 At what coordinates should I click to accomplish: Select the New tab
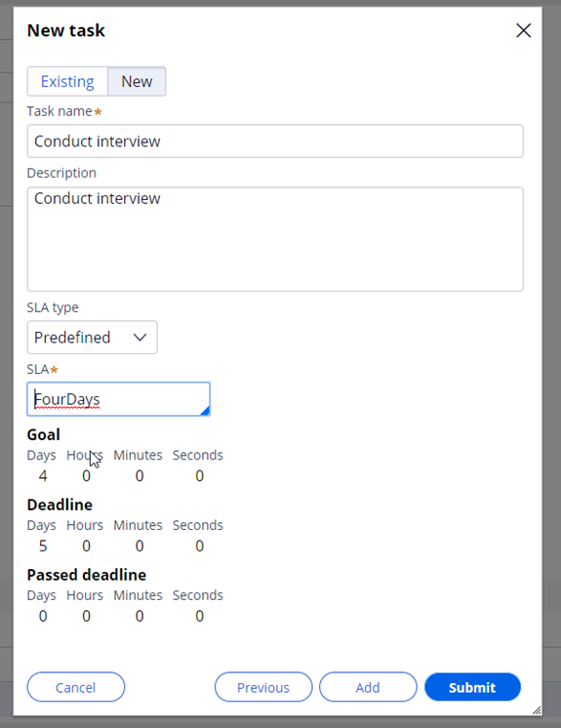(x=137, y=81)
